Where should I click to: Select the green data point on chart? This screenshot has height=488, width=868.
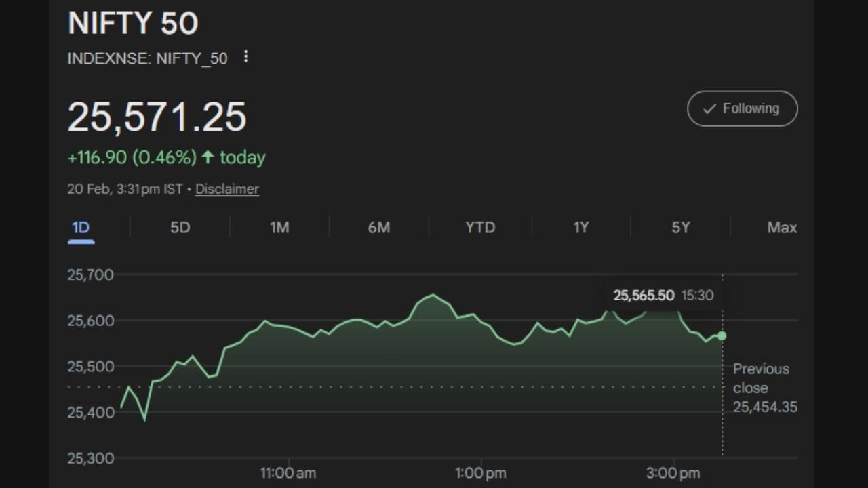[722, 335]
